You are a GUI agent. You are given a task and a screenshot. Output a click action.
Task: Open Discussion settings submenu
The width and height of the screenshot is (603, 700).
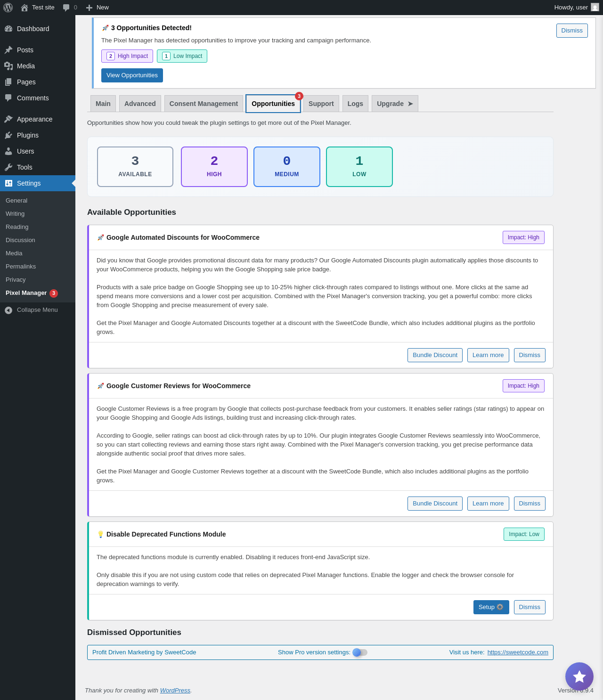point(20,240)
